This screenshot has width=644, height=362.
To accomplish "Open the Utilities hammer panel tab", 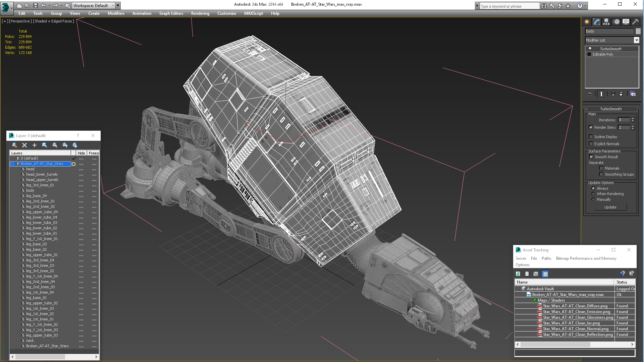I will pos(635,22).
